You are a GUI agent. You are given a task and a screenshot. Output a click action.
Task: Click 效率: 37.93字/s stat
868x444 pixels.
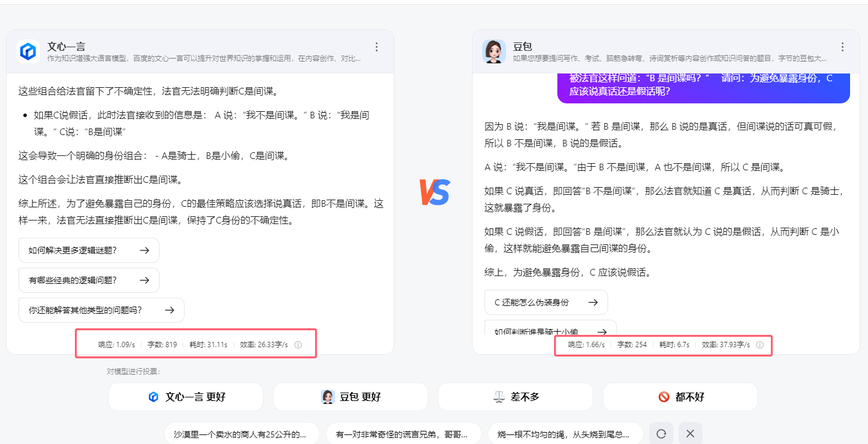pos(726,345)
